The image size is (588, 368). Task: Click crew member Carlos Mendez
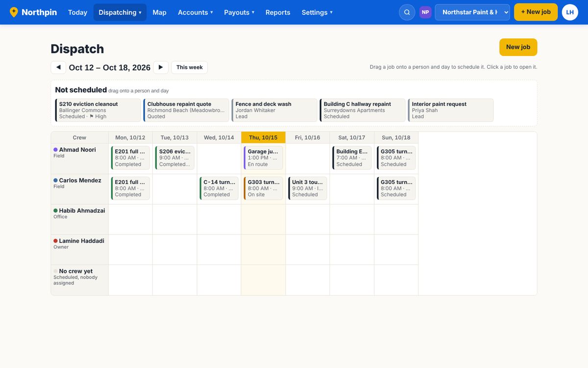[80, 180]
